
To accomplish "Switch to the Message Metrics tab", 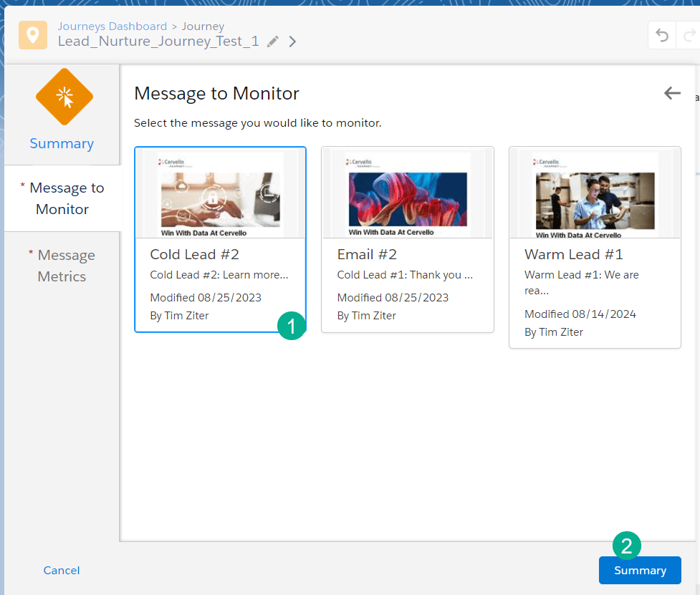I will pos(62,266).
